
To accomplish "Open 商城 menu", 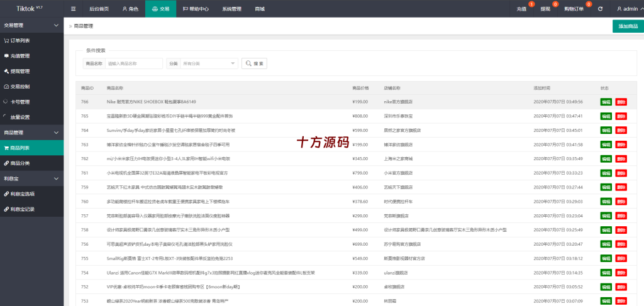I will (x=260, y=9).
